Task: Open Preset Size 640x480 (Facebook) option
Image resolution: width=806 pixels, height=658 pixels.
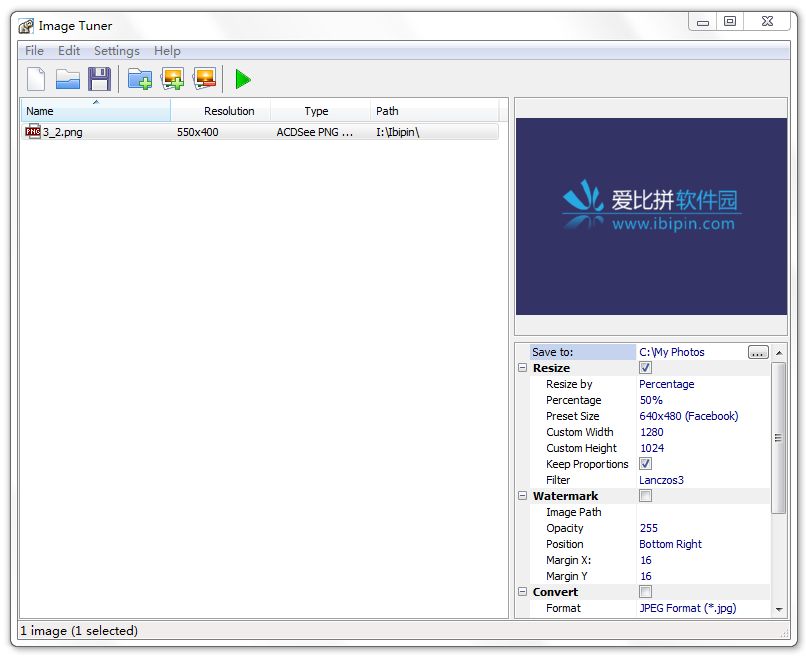Action: point(689,416)
